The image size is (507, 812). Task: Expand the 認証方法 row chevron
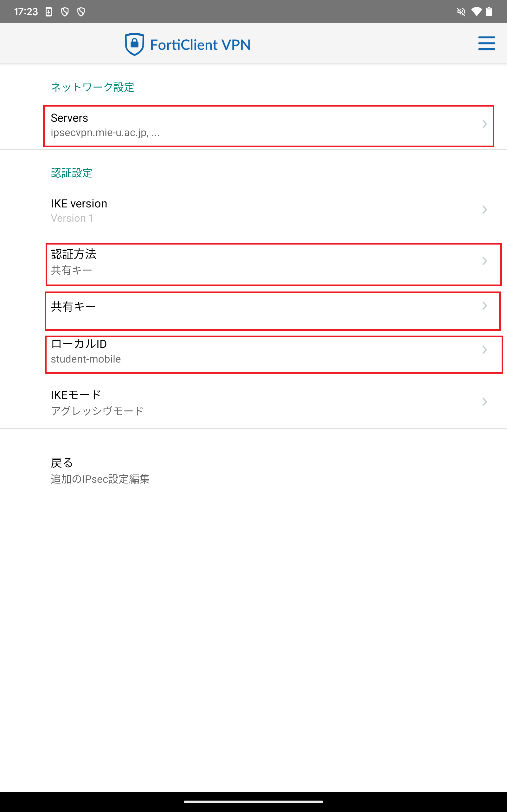tap(484, 261)
